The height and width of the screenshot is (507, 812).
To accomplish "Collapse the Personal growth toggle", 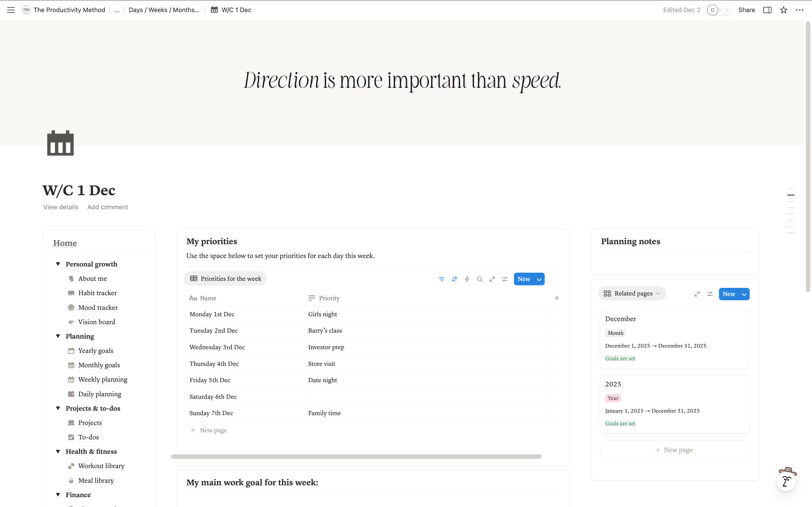I will (58, 264).
